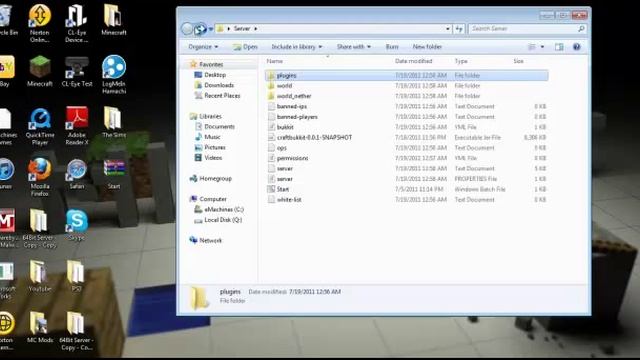The height and width of the screenshot is (360, 640).
Task: Create a New folder from toolbar
Action: pos(427,47)
